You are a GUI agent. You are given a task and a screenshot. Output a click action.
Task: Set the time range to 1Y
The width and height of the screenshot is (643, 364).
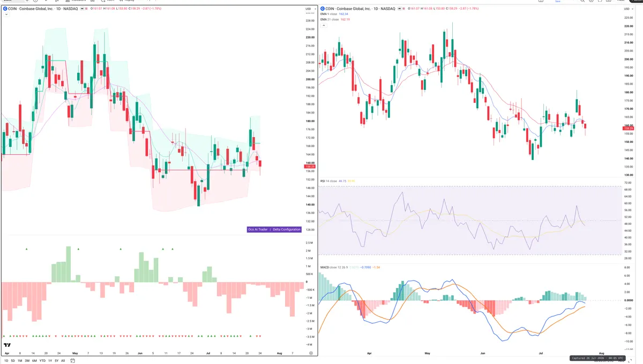click(50, 361)
